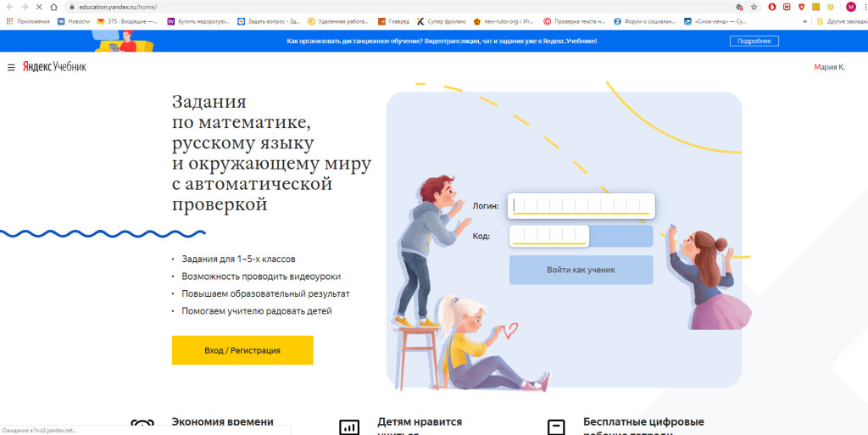Open the 375 Входящие mail bookmark

(x=127, y=21)
